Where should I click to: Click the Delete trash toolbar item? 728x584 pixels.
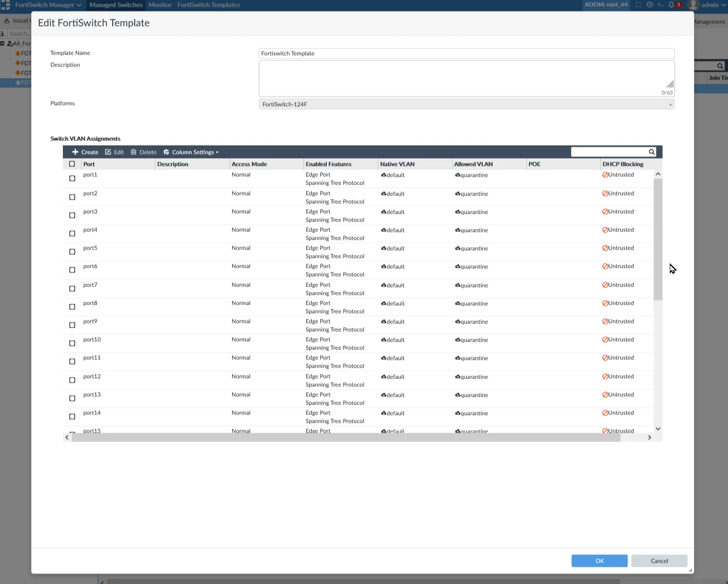coord(143,152)
